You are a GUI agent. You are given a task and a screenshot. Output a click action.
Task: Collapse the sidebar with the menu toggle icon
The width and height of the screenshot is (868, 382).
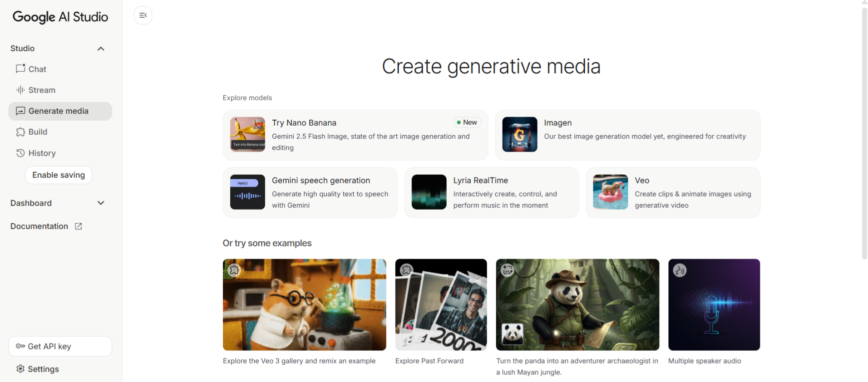coord(143,15)
